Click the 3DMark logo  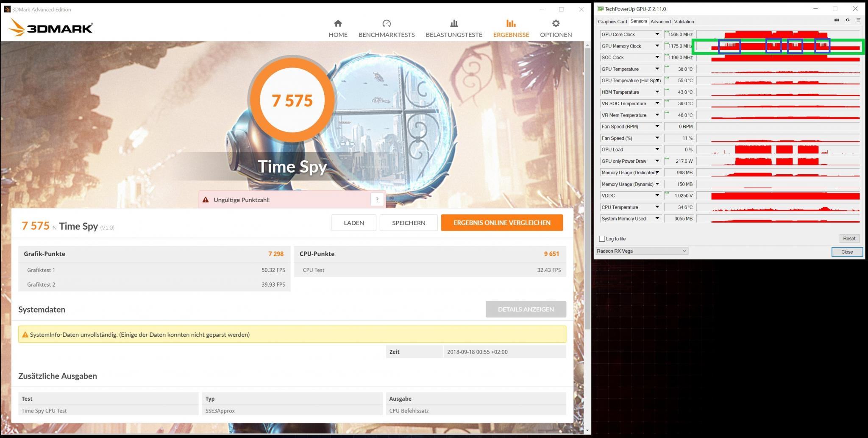(x=50, y=28)
